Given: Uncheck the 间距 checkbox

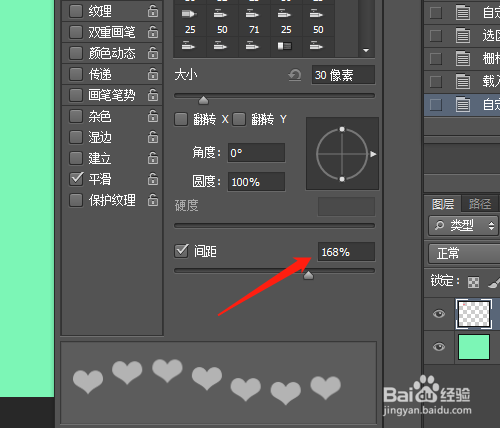Looking at the screenshot, I should [181, 251].
